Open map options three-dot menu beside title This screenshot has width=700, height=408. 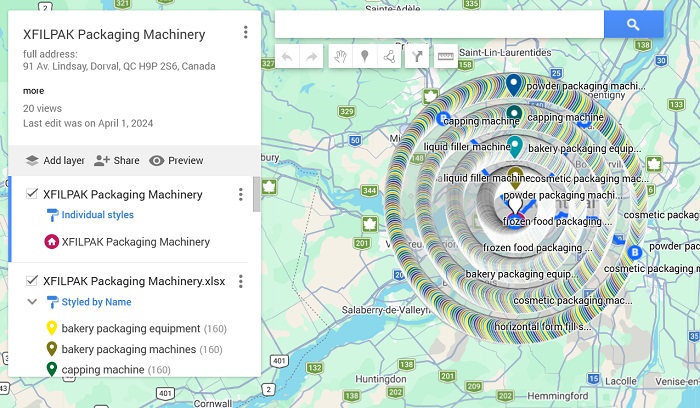click(x=246, y=32)
